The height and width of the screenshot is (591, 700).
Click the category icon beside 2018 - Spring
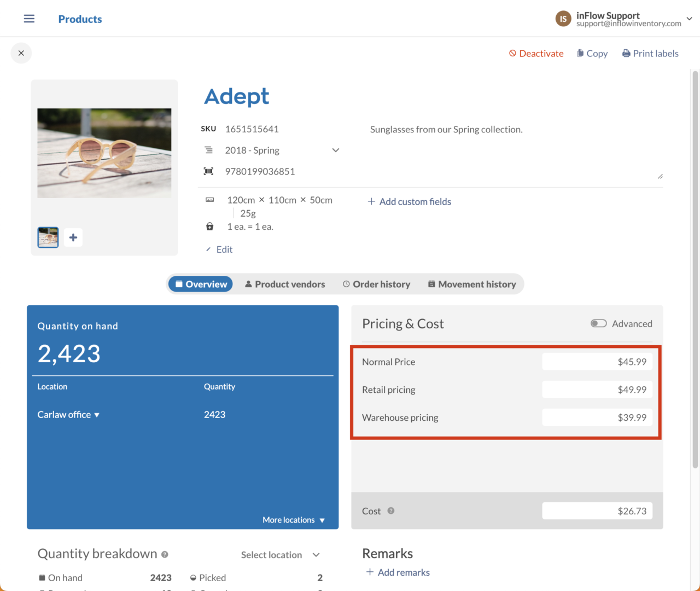[x=208, y=149]
